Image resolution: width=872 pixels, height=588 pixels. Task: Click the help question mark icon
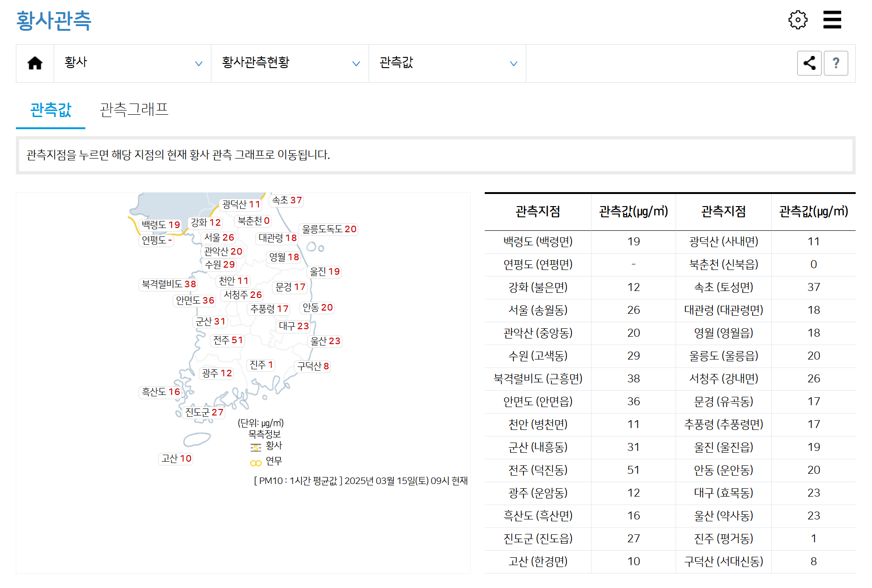pos(837,63)
